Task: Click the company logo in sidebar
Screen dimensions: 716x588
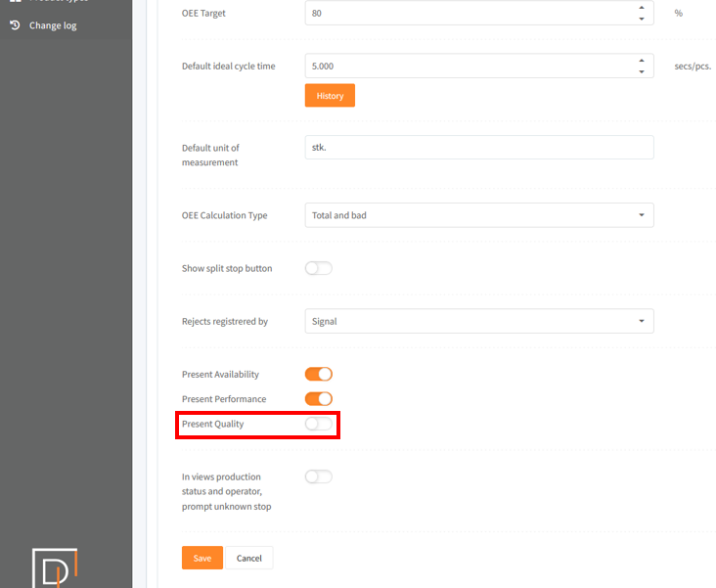Action: pos(55,567)
